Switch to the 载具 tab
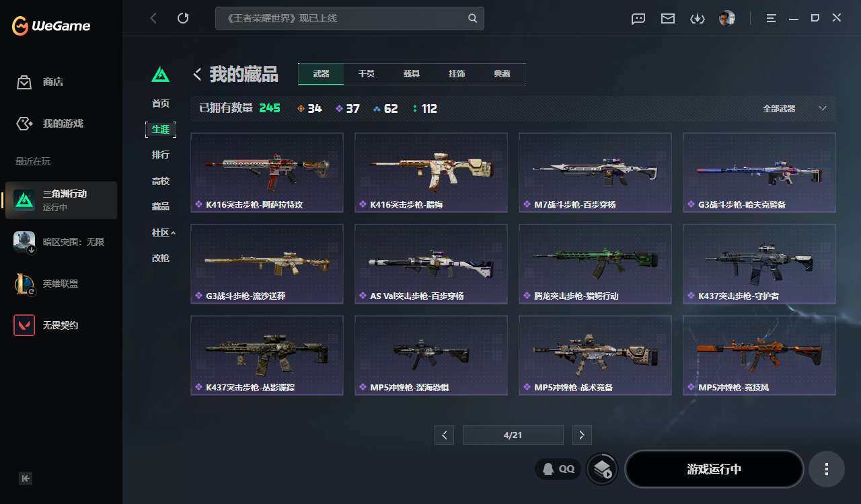The width and height of the screenshot is (861, 504). click(x=412, y=74)
